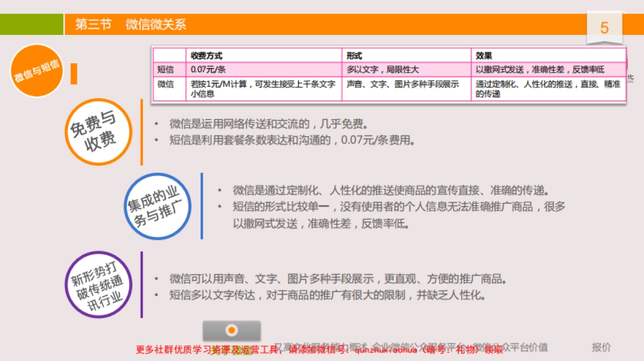
Task: Click the orange vertical bar next to 免费与收费
Action: tap(141, 132)
